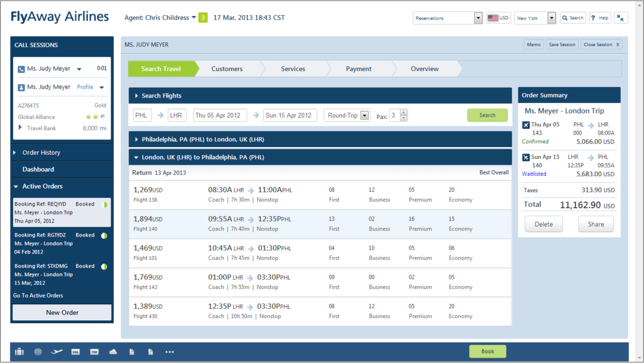This screenshot has height=364, width=644.
Task: Open Help using the question mark icon
Action: [x=600, y=17]
